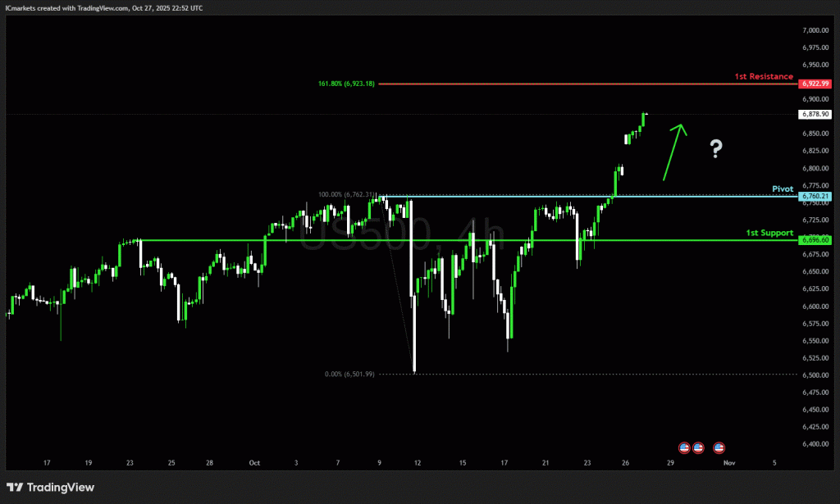
Task: Click "Nov" on the time axis
Action: tap(728, 462)
